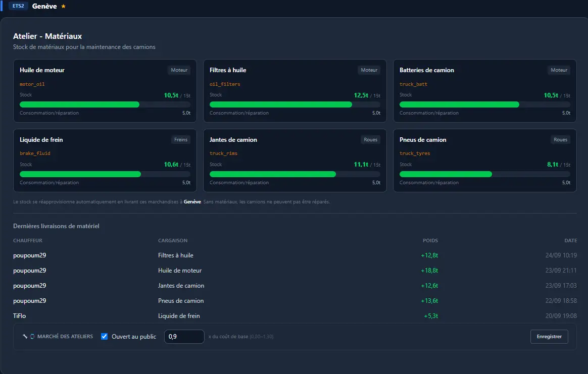Select the Batteries de camion card title
Image resolution: width=588 pixels, height=374 pixels.
point(427,70)
